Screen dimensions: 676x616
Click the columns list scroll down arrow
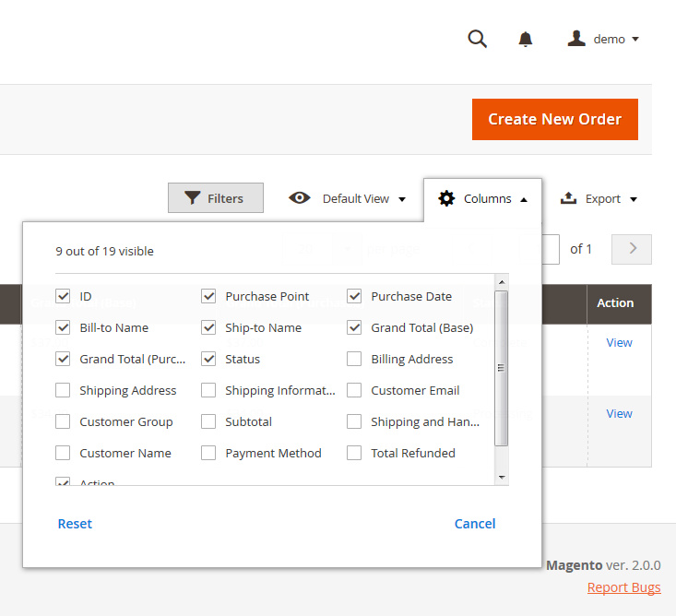point(502,477)
